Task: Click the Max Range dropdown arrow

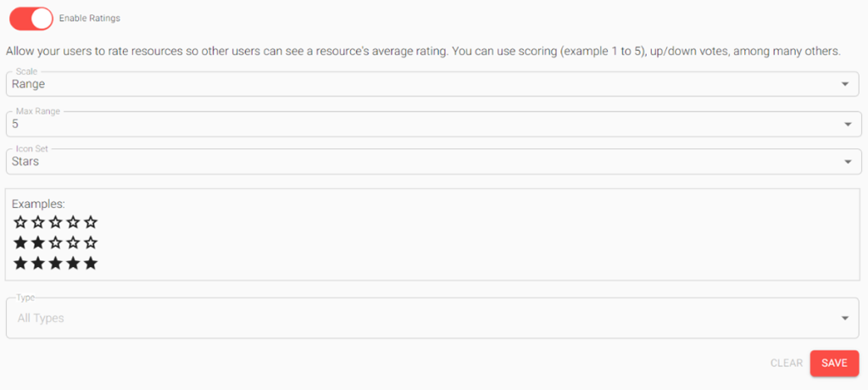Action: coord(849,125)
